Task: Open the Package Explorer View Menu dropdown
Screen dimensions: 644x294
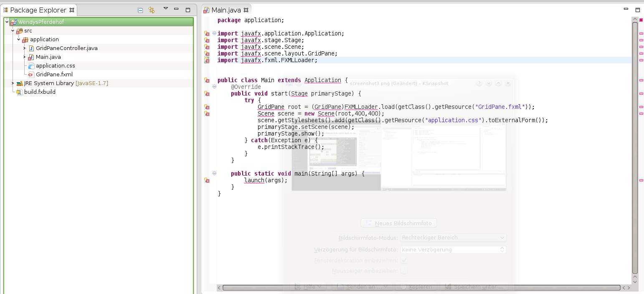Action: (x=165, y=9)
